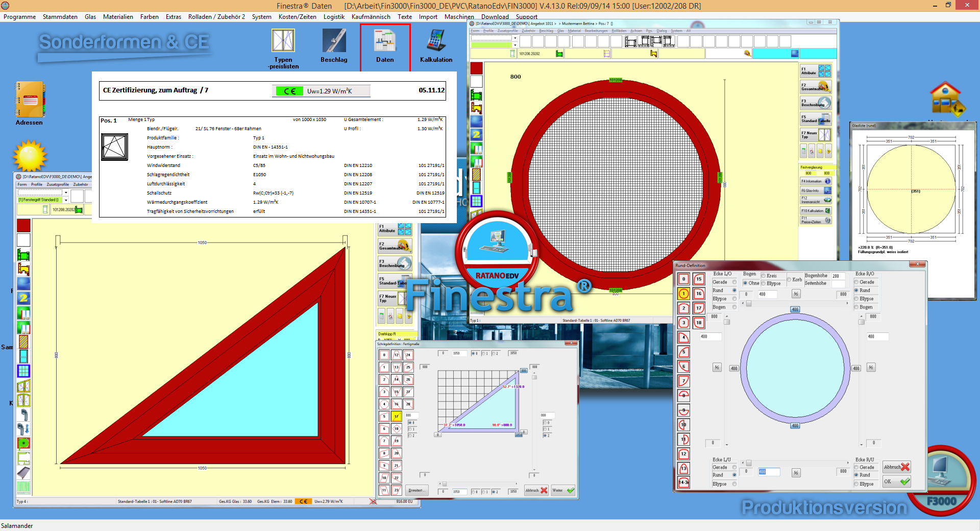Select green frame profile icon in triangle window sidebar
980x531 pixels.
point(23,254)
